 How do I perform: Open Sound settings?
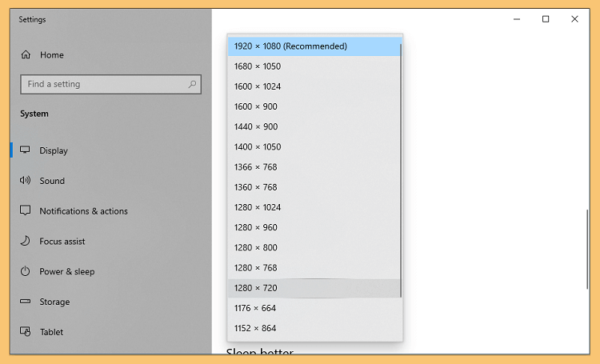pos(111,181)
